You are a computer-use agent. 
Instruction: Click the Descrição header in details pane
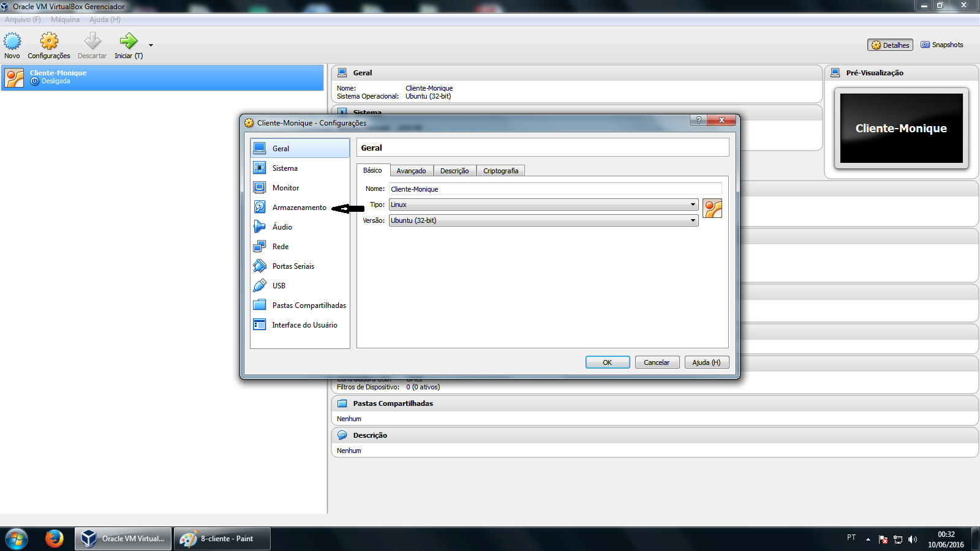[370, 435]
